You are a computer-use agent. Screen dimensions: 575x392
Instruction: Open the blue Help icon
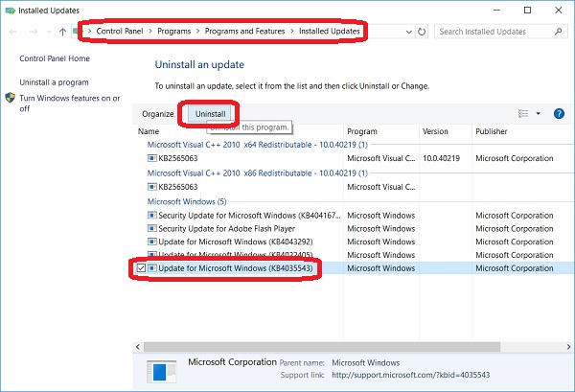pyautogui.click(x=559, y=114)
